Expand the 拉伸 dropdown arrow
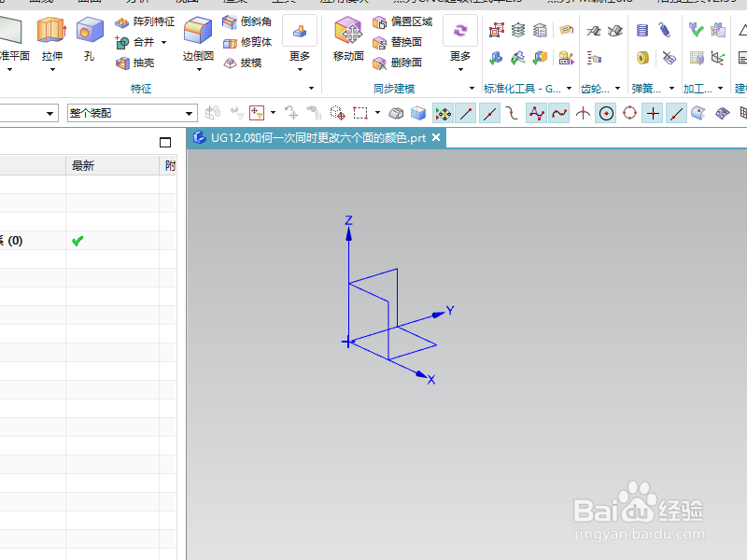This screenshot has width=747, height=560. pyautogui.click(x=52, y=69)
